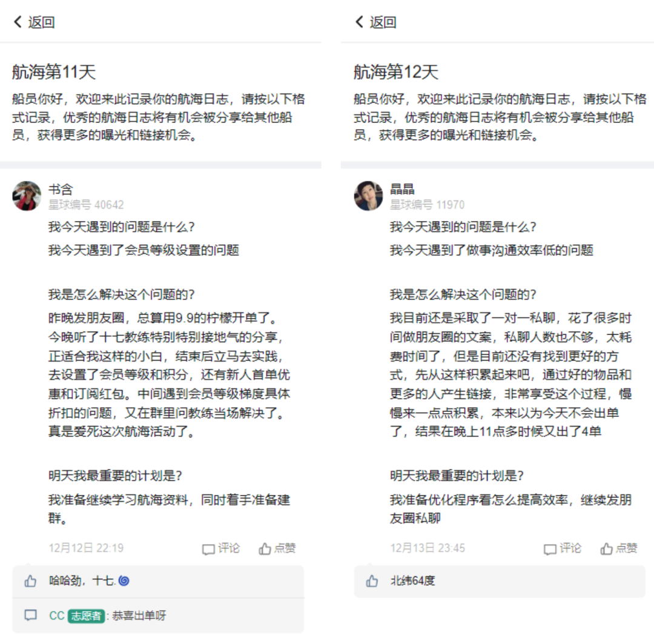Click thumbs-up icon beside 北纬64度

pos(372,580)
